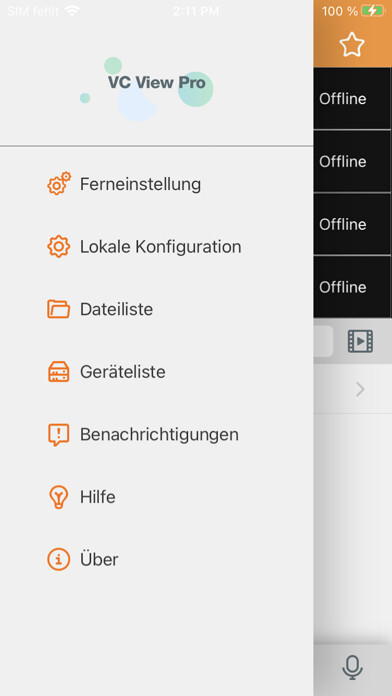Open the Über menu text

[x=99, y=559]
